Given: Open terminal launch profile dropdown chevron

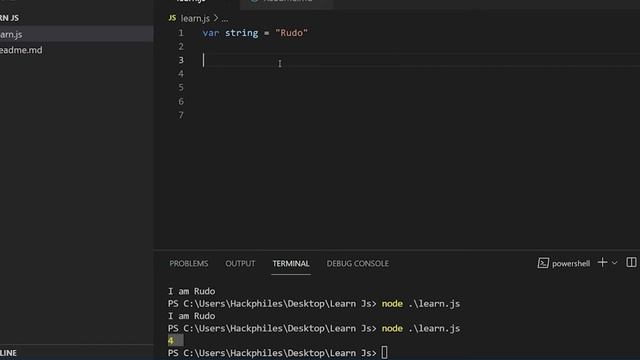Looking at the screenshot, I should pos(614,263).
